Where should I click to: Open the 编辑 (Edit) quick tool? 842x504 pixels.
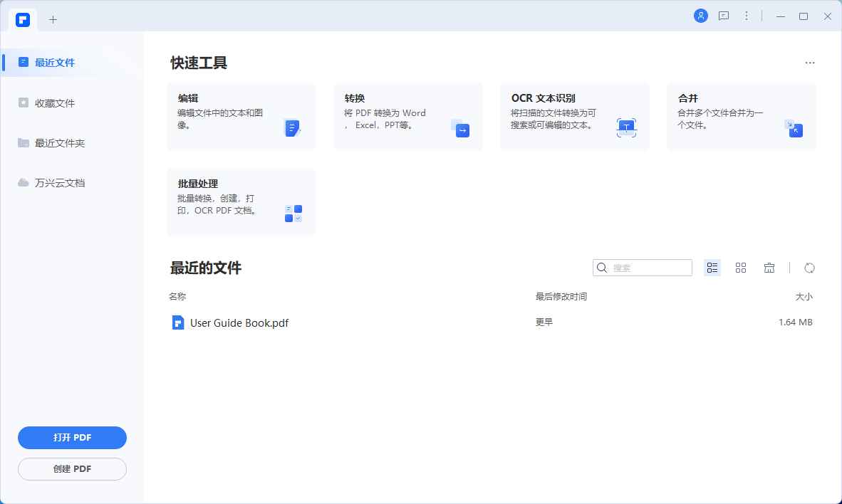coord(241,116)
